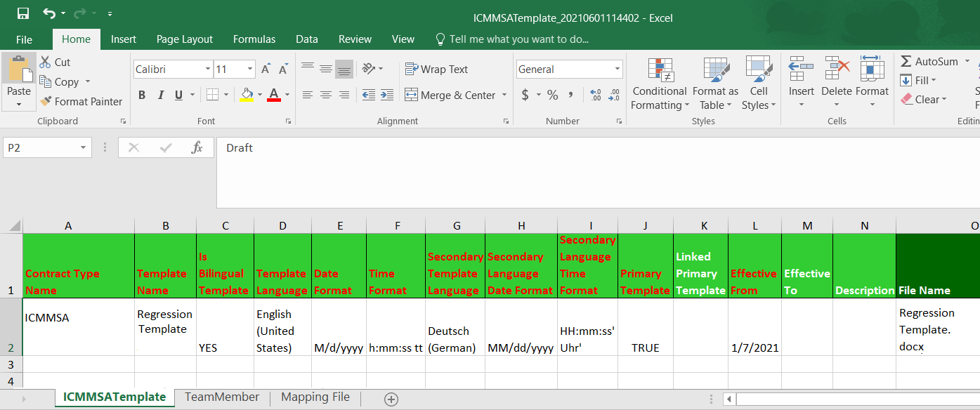Toggle Italic formatting
This screenshot has width=980, height=410.
tap(161, 95)
